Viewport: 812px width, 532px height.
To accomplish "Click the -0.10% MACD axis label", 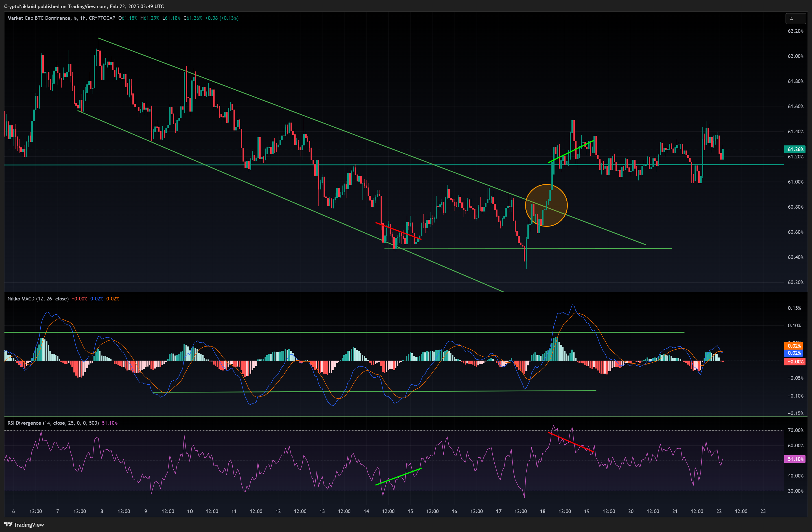I will click(x=795, y=396).
